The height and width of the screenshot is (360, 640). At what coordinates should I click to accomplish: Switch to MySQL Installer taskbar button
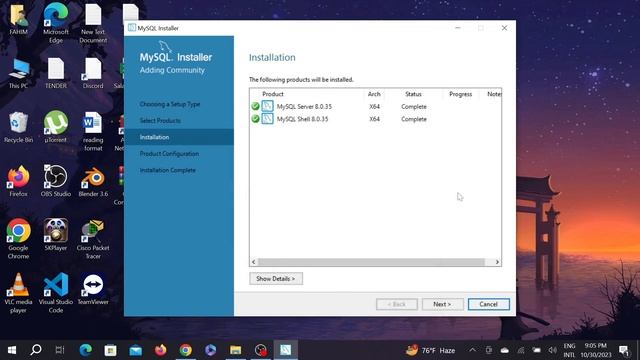286,350
